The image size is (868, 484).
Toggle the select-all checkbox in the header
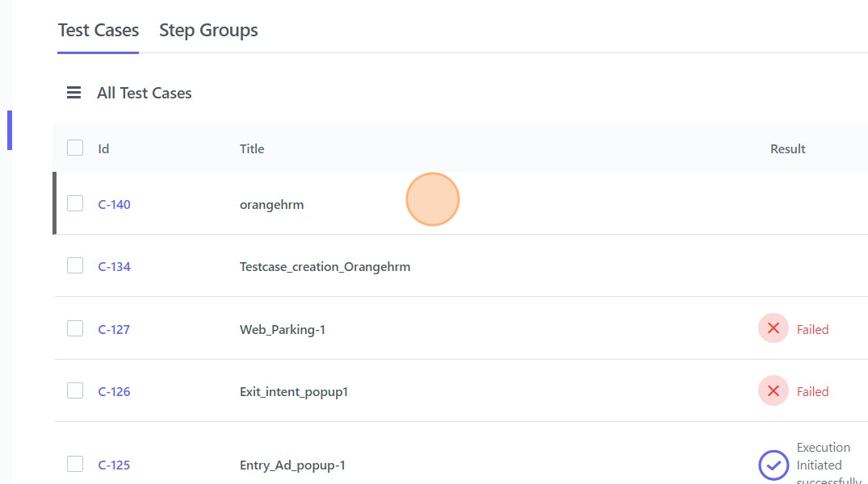pos(75,148)
